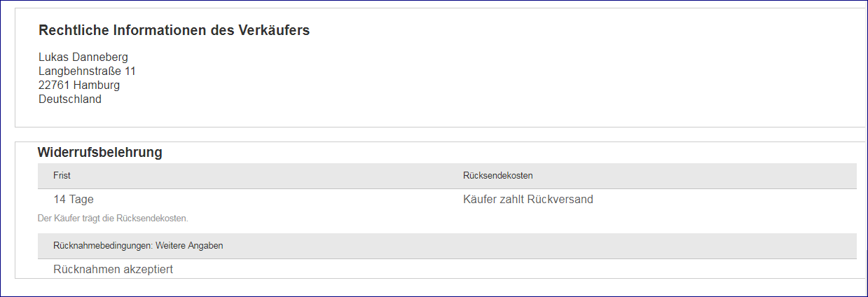Click the city name 'Hamburg'
Image resolution: width=868 pixels, height=297 pixels.
click(x=97, y=85)
